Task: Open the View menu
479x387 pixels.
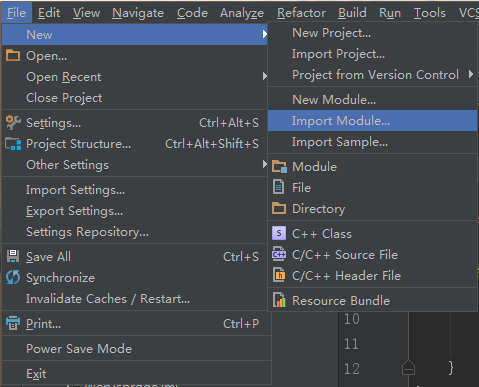Action: point(86,13)
